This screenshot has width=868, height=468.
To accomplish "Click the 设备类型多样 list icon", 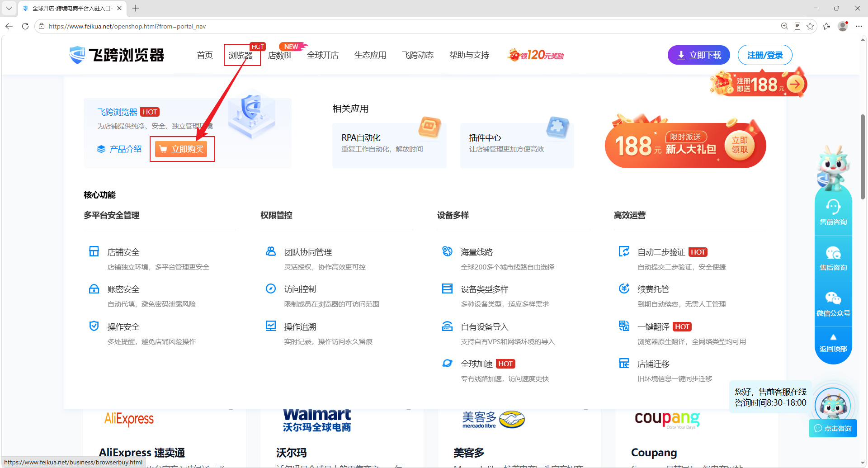I will click(448, 288).
